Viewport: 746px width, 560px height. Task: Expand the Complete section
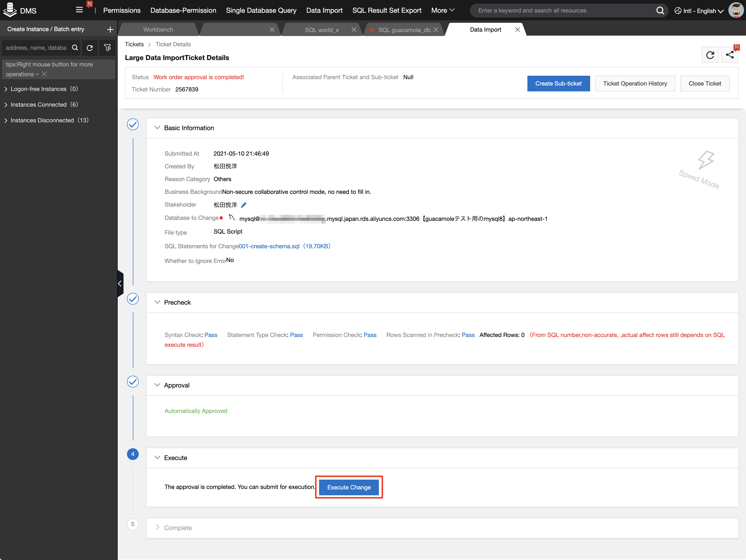pos(157,528)
